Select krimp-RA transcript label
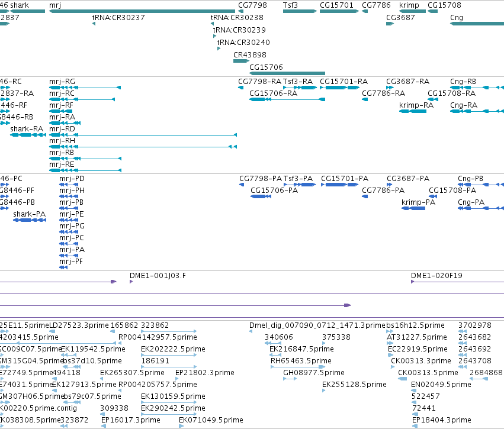The width and height of the screenshot is (504, 429). pyautogui.click(x=416, y=105)
